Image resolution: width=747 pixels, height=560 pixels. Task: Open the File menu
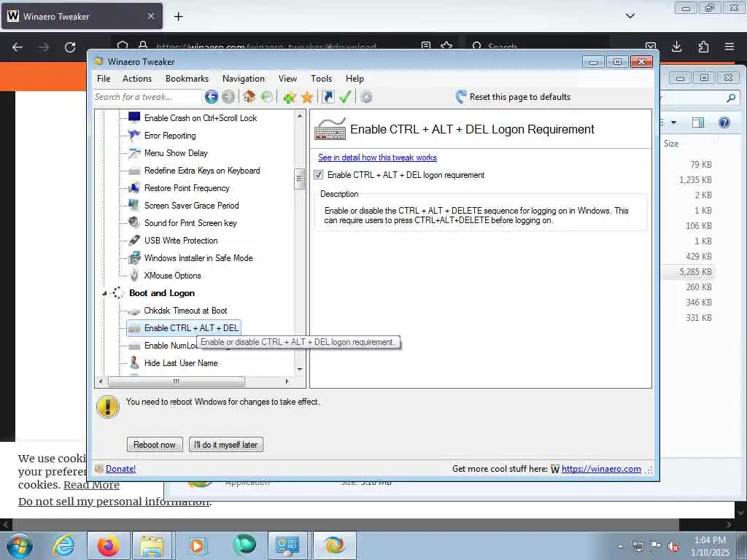coord(104,79)
